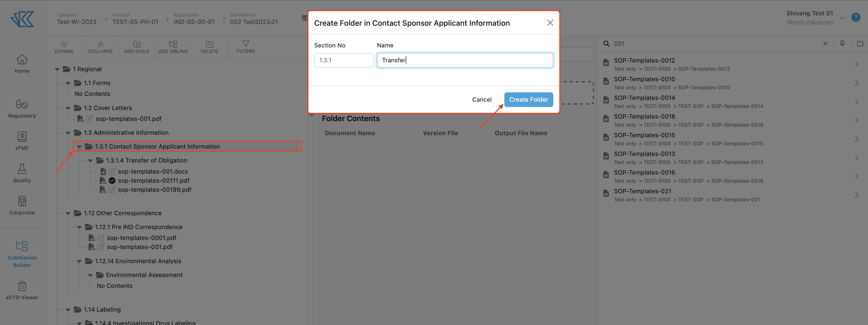Pin the search results panel

click(x=842, y=43)
